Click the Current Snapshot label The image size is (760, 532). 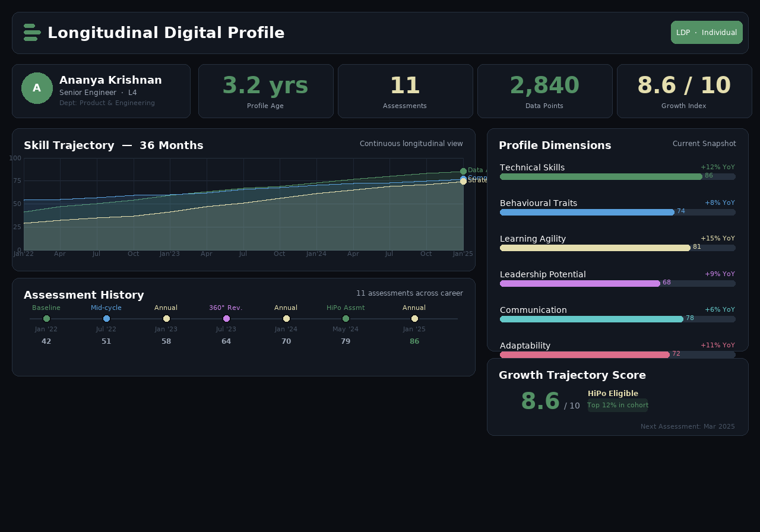[704, 144]
